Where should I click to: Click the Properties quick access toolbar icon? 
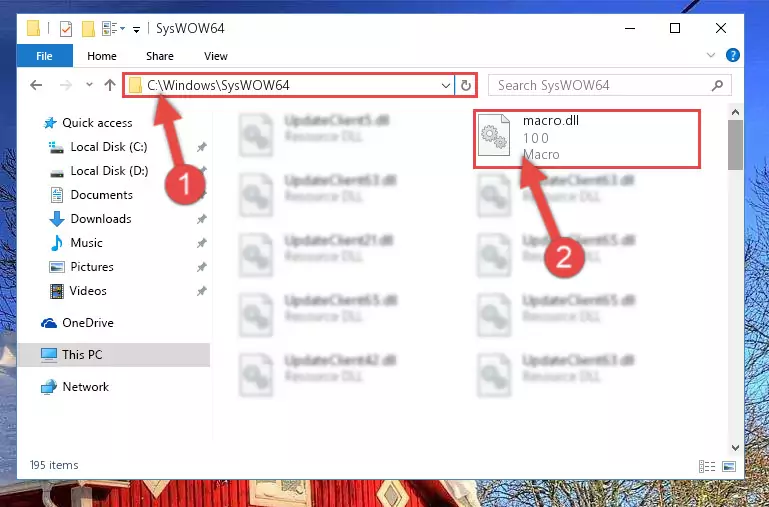pyautogui.click(x=66, y=29)
